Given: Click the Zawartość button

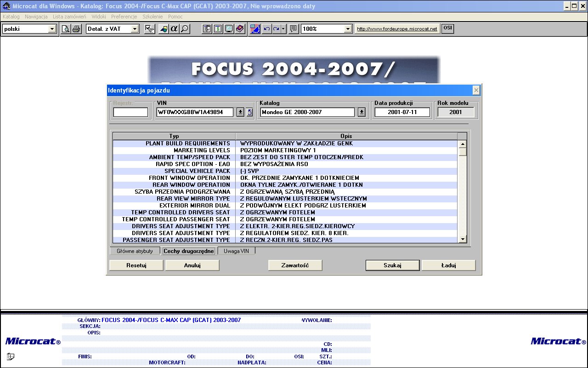Looking at the screenshot, I should (295, 265).
